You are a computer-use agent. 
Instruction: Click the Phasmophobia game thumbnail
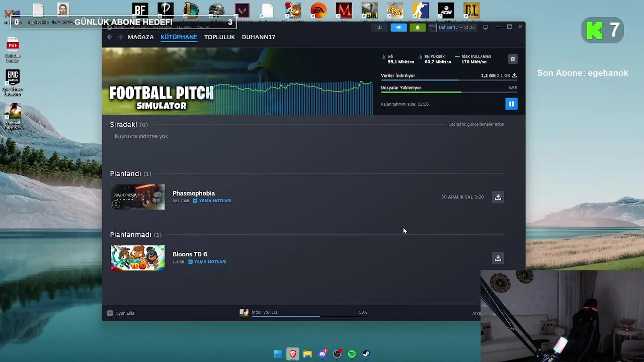(137, 197)
